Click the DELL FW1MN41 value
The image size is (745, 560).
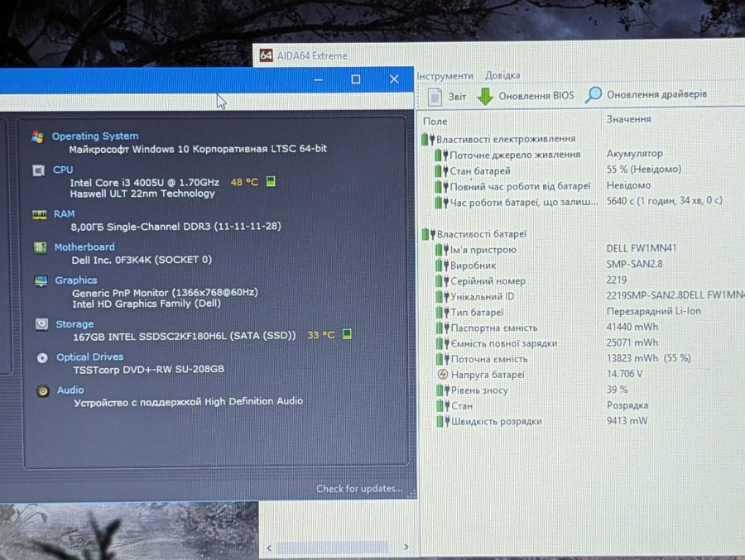pos(642,248)
